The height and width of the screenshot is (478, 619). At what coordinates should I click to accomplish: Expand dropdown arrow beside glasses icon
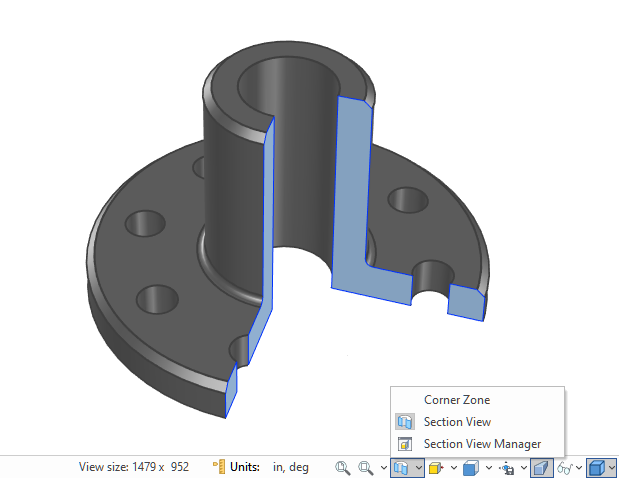click(579, 467)
